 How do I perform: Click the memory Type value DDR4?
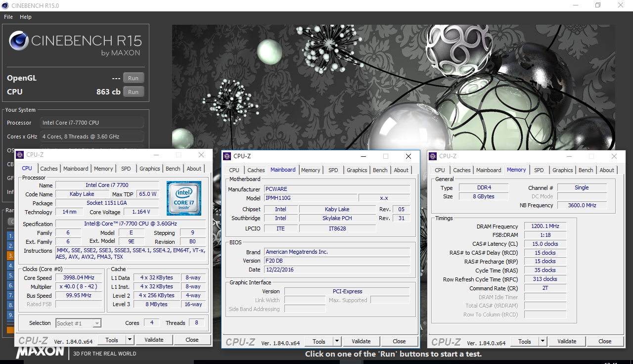point(483,188)
